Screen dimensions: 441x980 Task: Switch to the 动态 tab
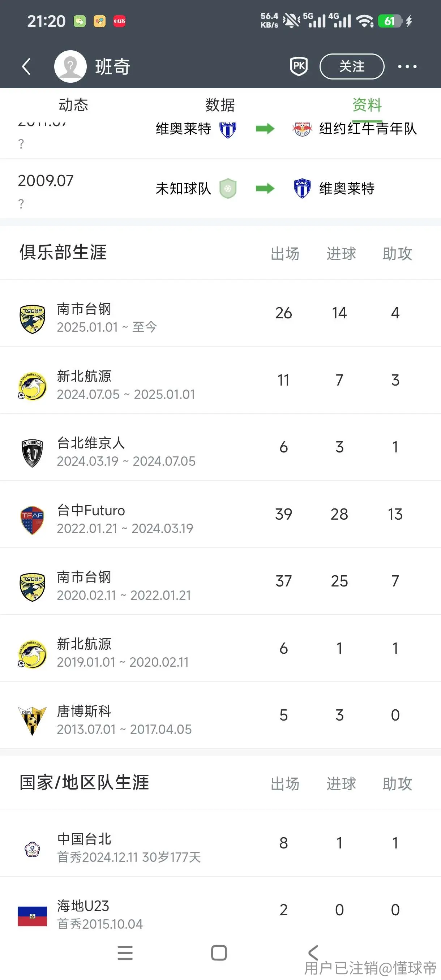click(73, 105)
